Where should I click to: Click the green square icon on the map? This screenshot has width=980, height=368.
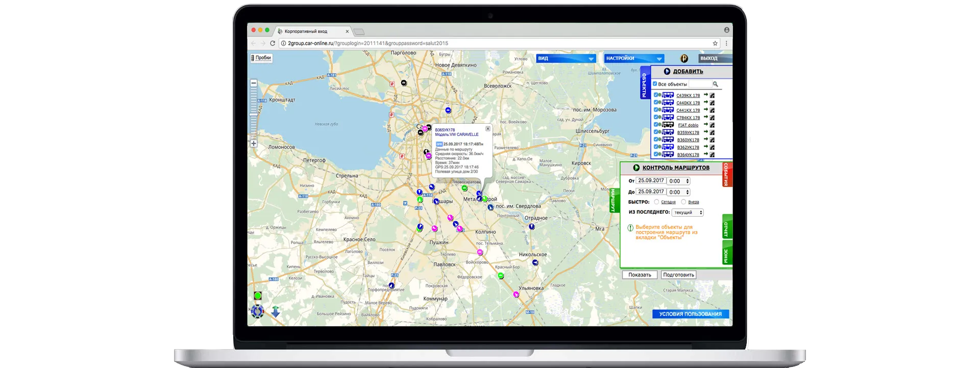click(258, 296)
